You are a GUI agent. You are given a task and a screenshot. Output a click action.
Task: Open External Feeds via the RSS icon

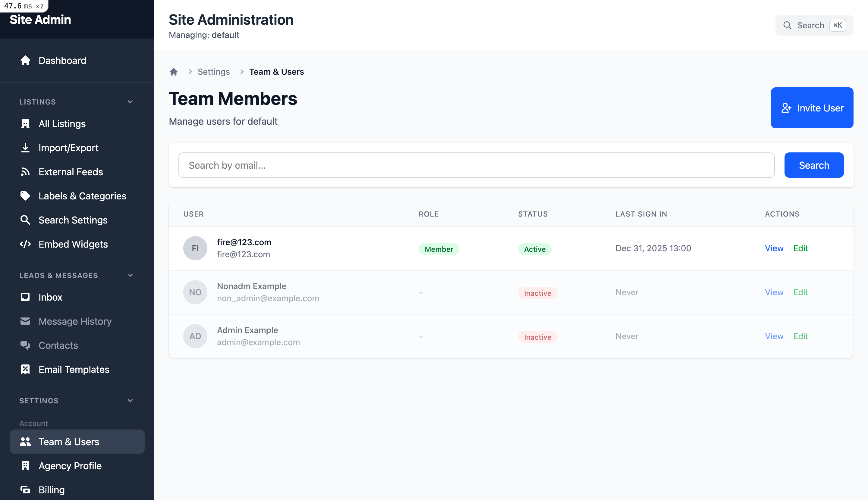pyautogui.click(x=25, y=172)
